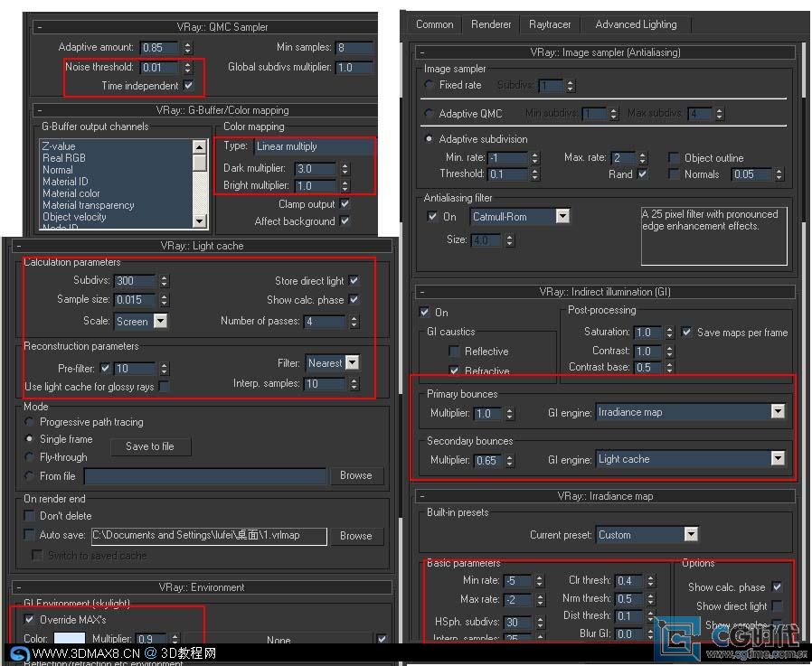Open the skylight Color swatch
Image resolution: width=812 pixels, height=666 pixels.
tap(70, 639)
